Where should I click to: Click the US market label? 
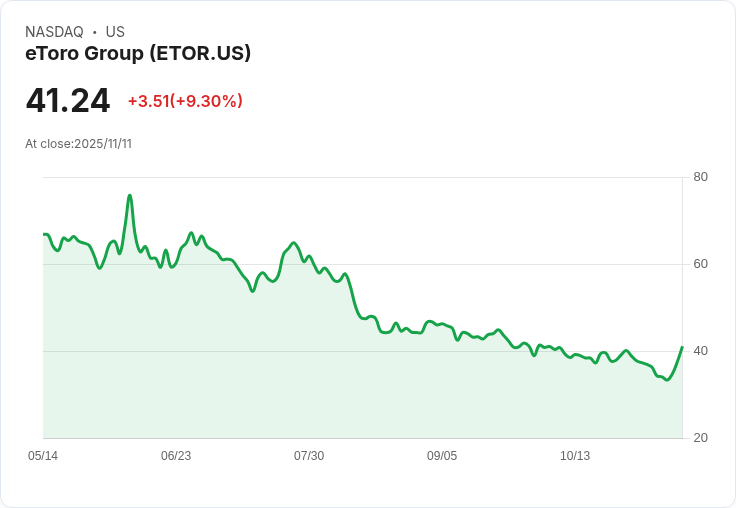(115, 32)
